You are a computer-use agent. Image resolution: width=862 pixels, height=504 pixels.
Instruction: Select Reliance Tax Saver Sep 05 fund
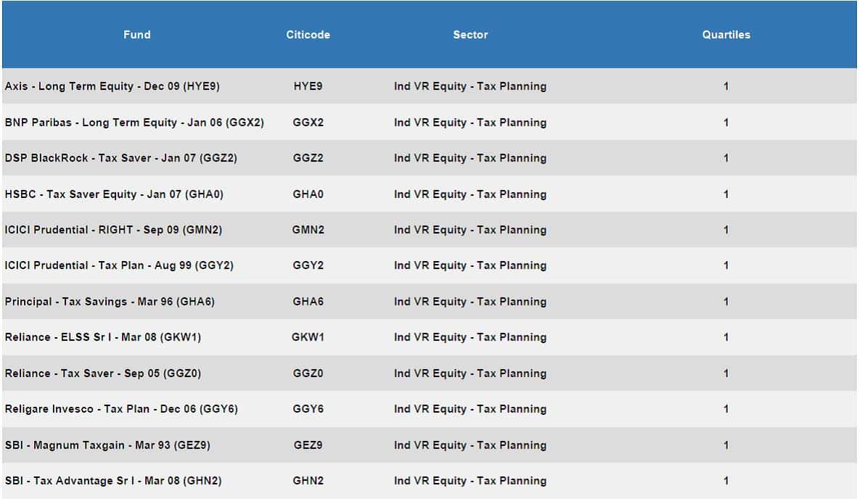[x=103, y=373]
